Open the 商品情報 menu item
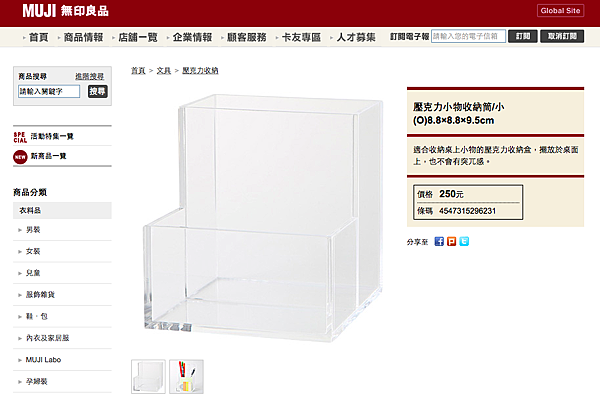This screenshot has width=600, height=405. click(x=83, y=37)
